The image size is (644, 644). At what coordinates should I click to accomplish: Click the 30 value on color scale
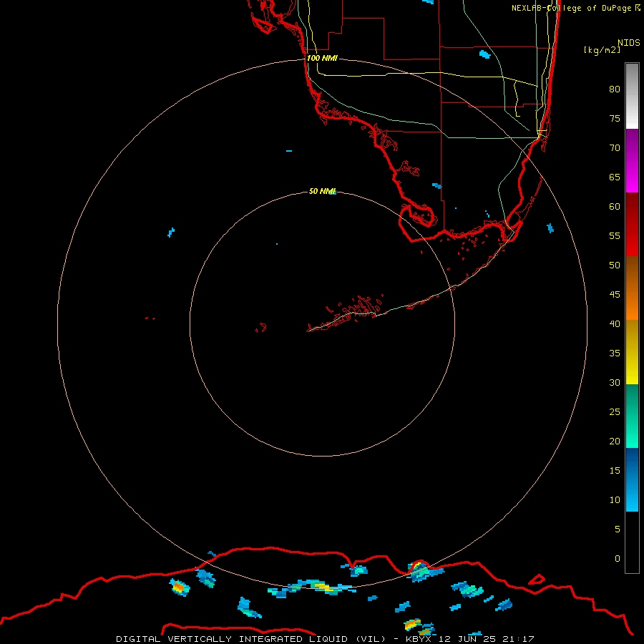coord(615,382)
